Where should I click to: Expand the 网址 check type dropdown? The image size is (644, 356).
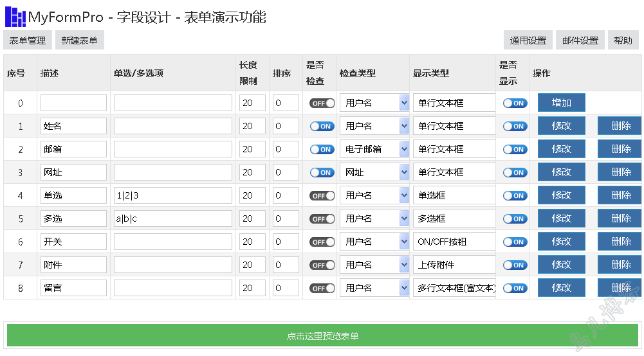coord(374,172)
